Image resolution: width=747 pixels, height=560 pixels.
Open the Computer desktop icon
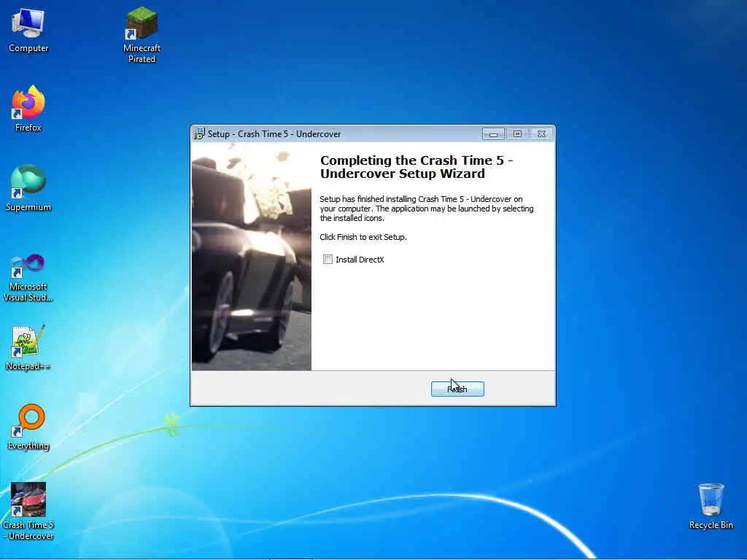coord(28,30)
